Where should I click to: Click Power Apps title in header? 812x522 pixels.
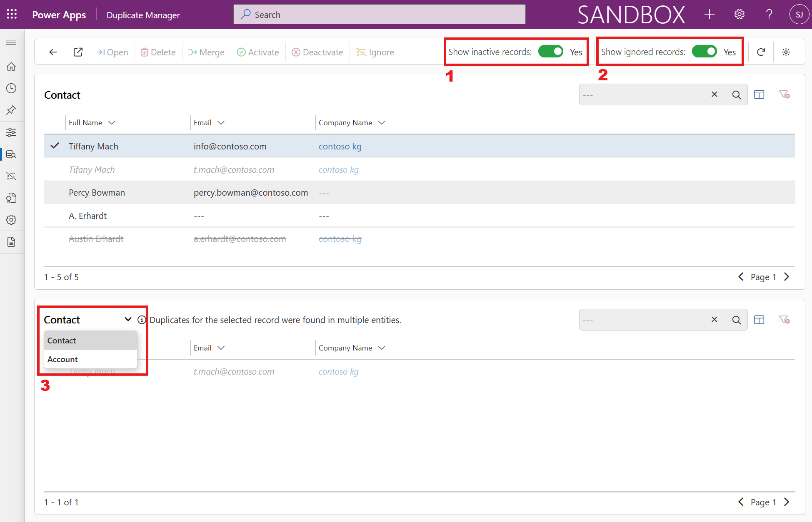pyautogui.click(x=59, y=15)
